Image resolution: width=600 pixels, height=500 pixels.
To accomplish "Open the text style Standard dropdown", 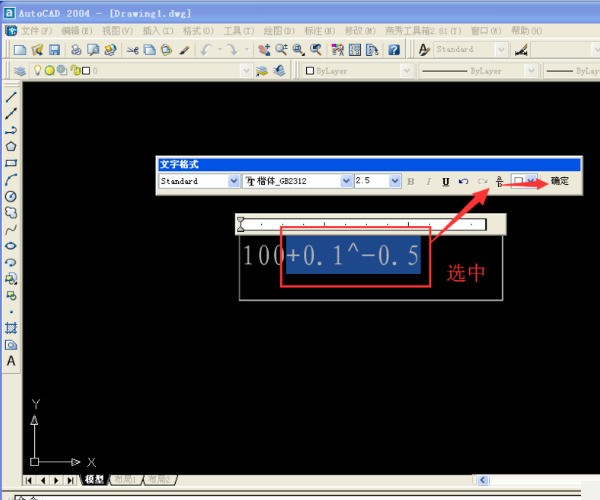I will 234,181.
